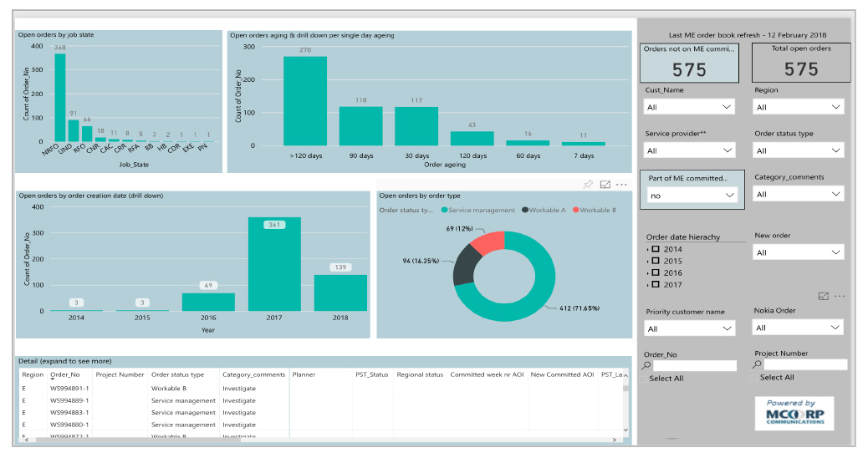
Task: Click focus mode icon above Nokia Order
Action: (x=824, y=296)
